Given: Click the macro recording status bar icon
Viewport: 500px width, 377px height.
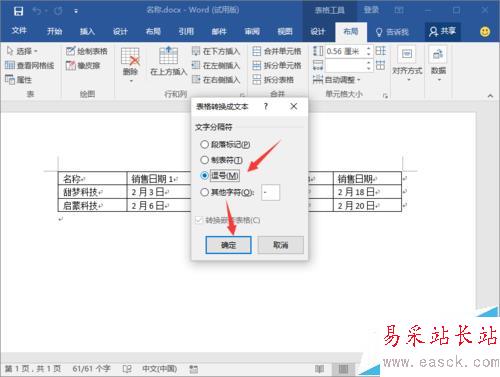Looking at the screenshot, I should (193, 369).
